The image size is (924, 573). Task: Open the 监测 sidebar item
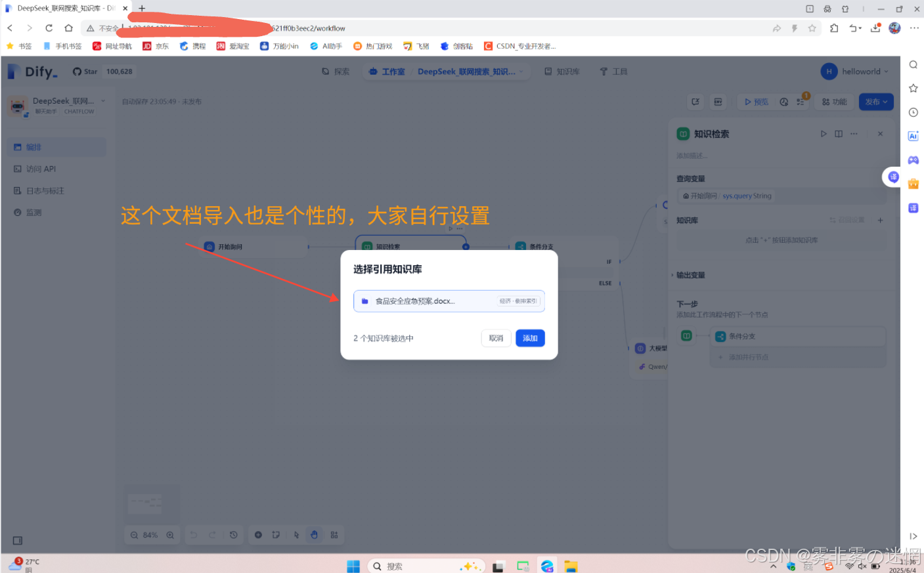(x=56, y=213)
